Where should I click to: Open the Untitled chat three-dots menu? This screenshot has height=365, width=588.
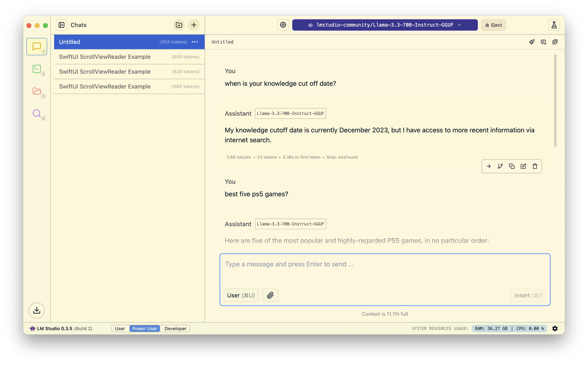[x=195, y=42]
